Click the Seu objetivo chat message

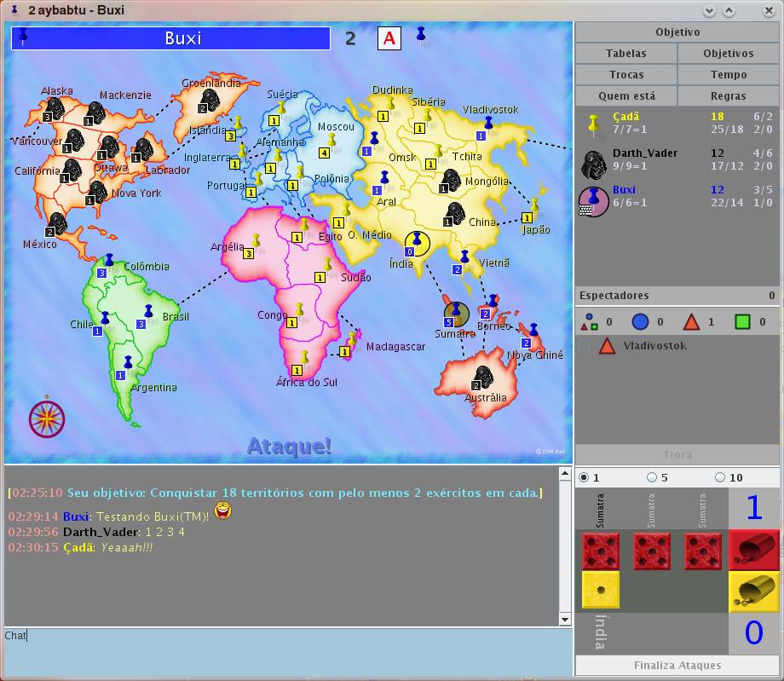275,493
